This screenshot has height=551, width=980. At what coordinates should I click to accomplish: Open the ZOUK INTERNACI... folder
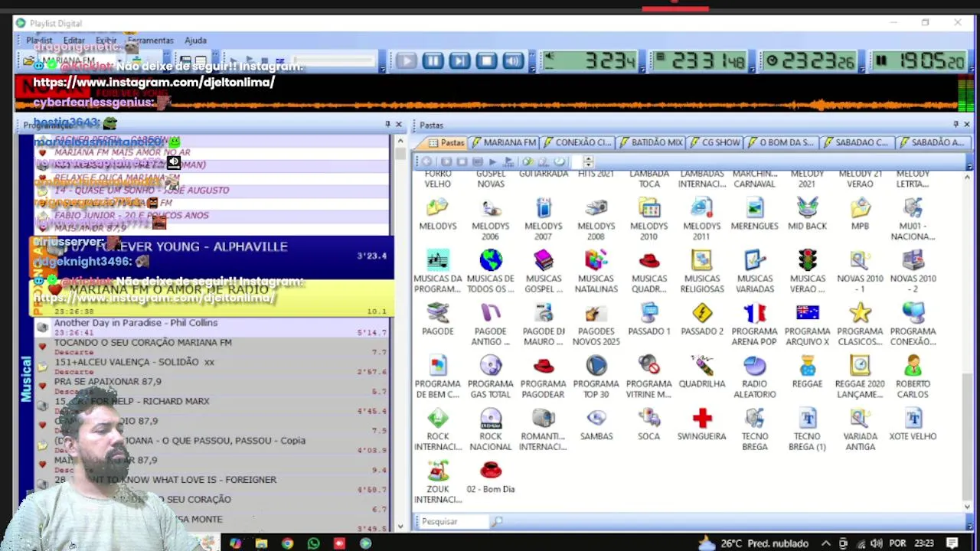[x=438, y=483]
